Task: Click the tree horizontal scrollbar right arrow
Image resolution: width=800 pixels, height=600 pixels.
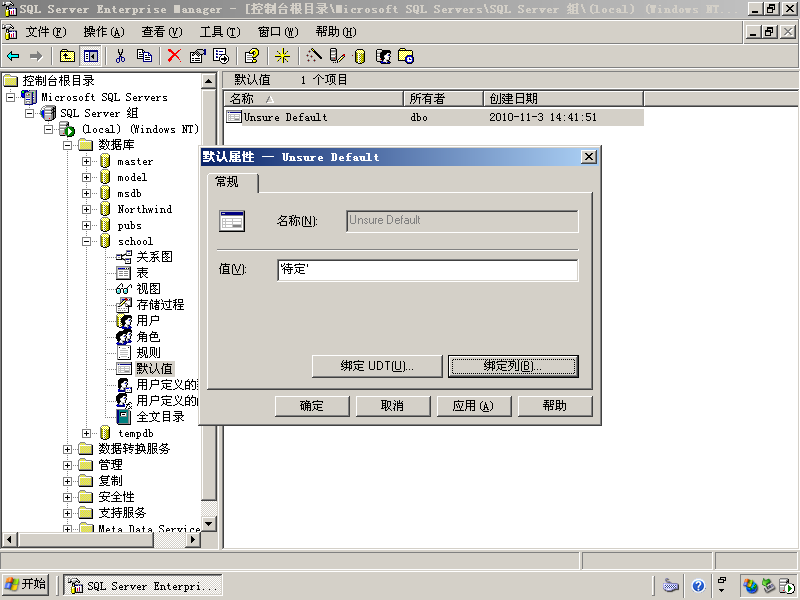Action: 193,540
